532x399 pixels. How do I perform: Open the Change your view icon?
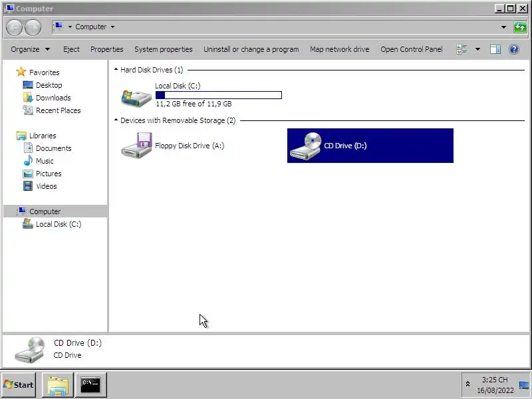pyautogui.click(x=462, y=49)
